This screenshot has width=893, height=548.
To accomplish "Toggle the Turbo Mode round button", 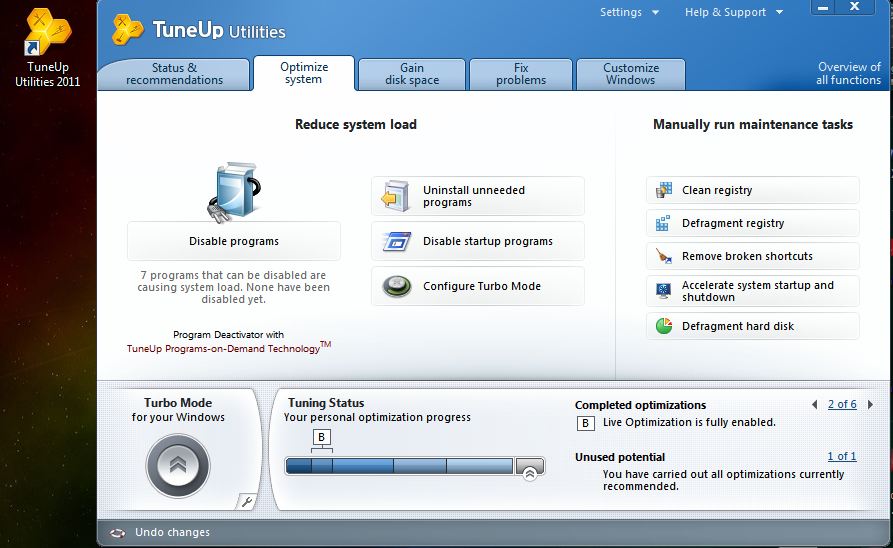I will [x=178, y=466].
